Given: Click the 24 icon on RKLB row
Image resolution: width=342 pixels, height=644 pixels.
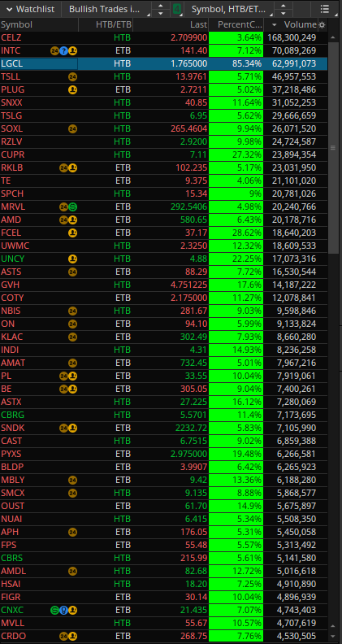Looking at the screenshot, I should 63,168.
